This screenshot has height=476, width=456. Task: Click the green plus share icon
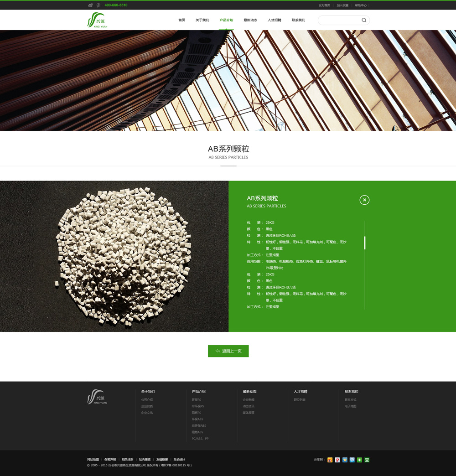click(x=359, y=460)
